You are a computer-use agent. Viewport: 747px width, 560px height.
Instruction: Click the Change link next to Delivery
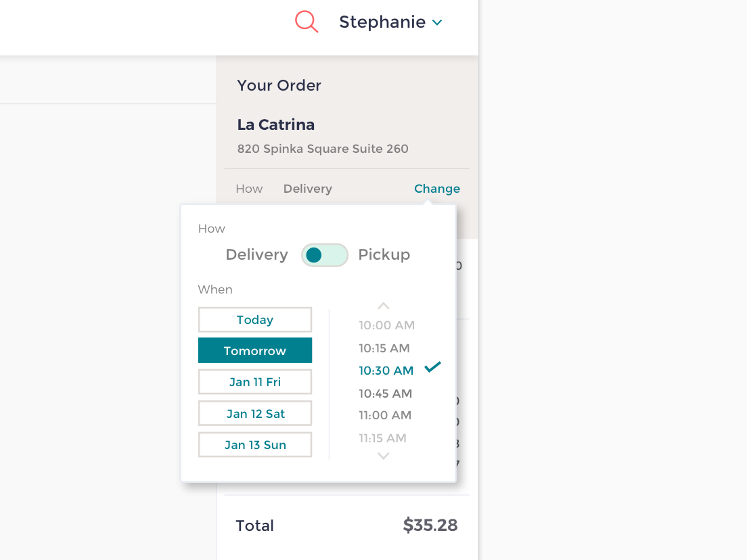pos(436,189)
